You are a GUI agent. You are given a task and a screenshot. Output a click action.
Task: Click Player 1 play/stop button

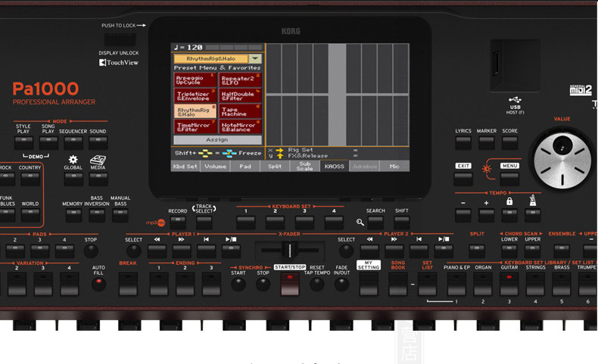(231, 251)
